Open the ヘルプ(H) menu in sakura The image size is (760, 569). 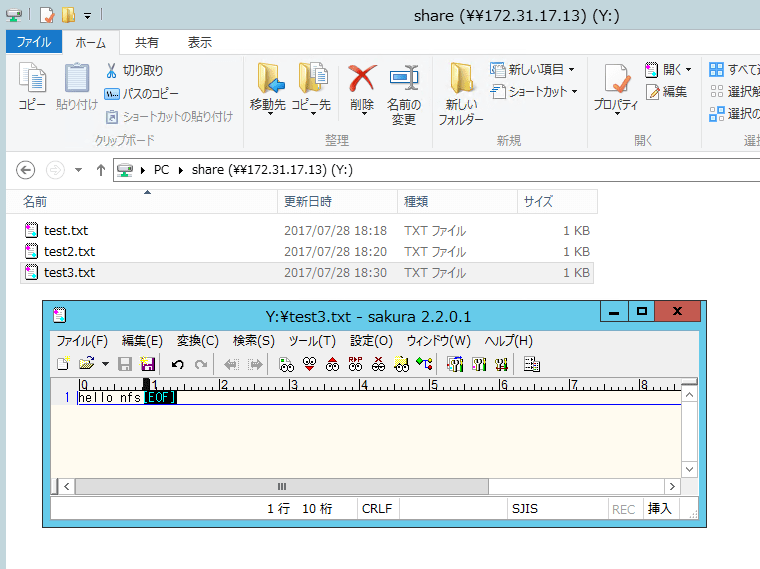(508, 341)
